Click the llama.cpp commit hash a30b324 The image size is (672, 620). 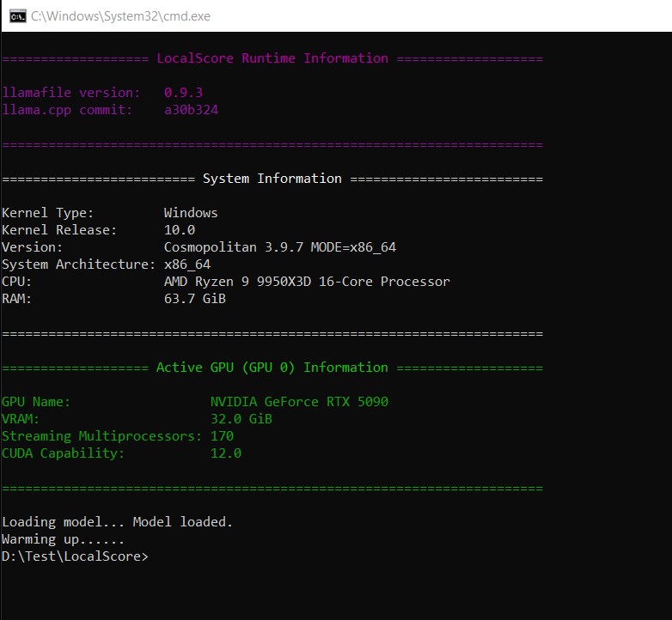pos(191,110)
